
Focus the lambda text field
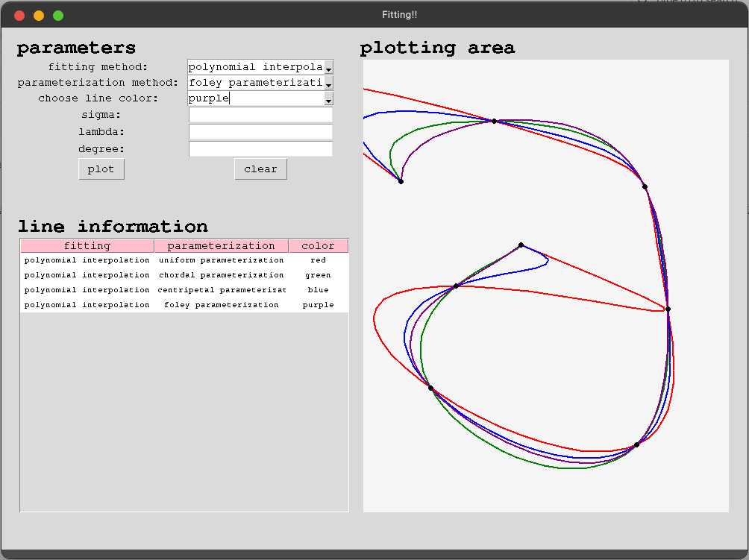260,132
